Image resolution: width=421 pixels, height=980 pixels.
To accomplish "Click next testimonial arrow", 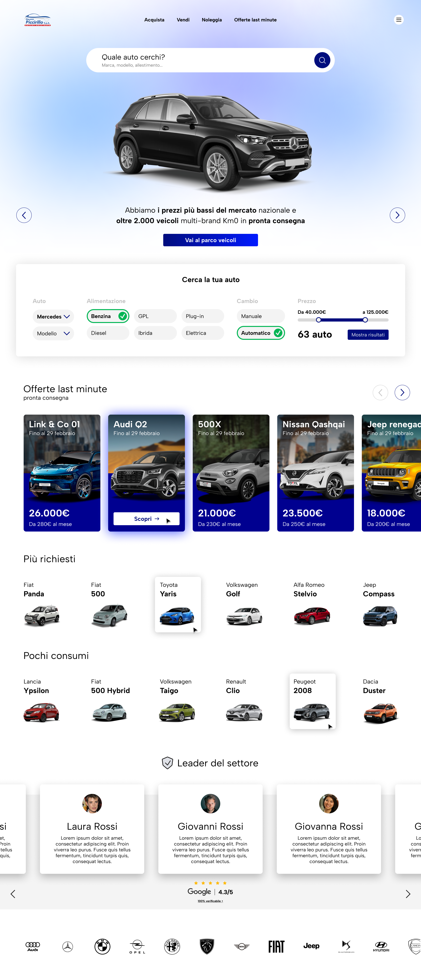I will (x=408, y=894).
